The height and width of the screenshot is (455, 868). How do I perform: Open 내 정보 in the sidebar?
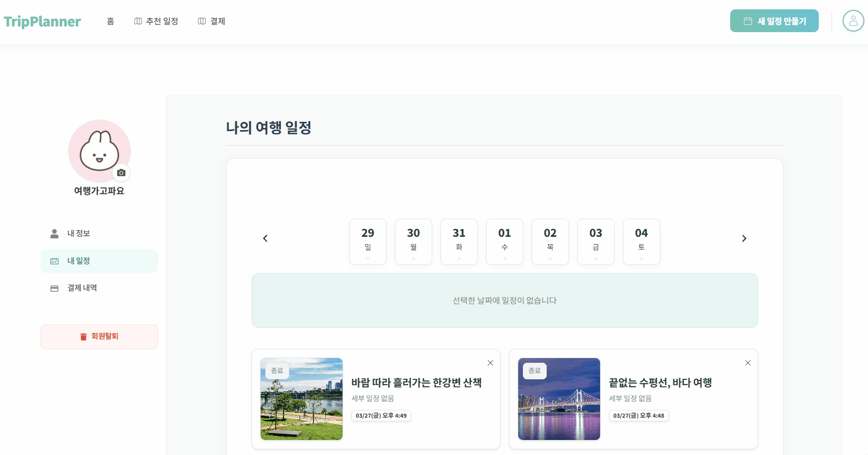[79, 234]
